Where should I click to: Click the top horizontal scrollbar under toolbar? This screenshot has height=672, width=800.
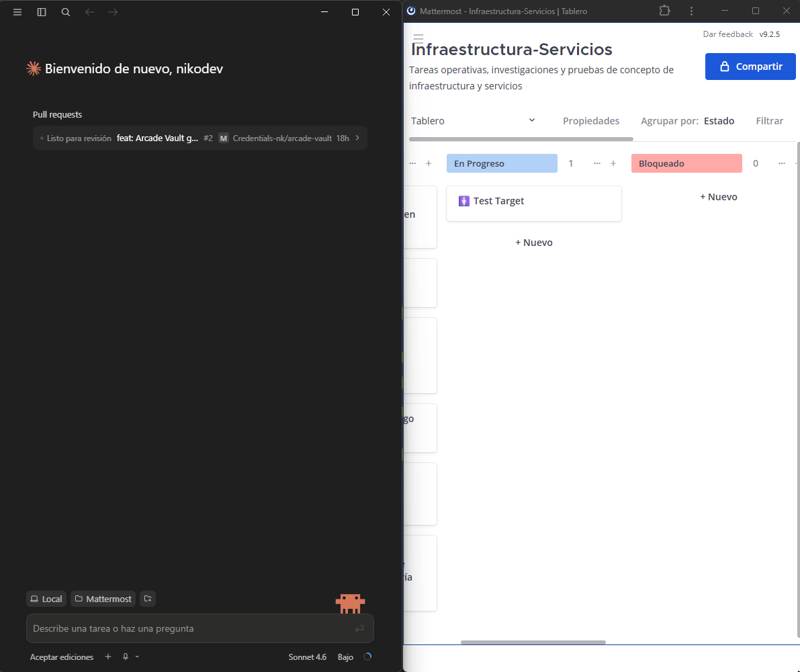tap(521, 139)
